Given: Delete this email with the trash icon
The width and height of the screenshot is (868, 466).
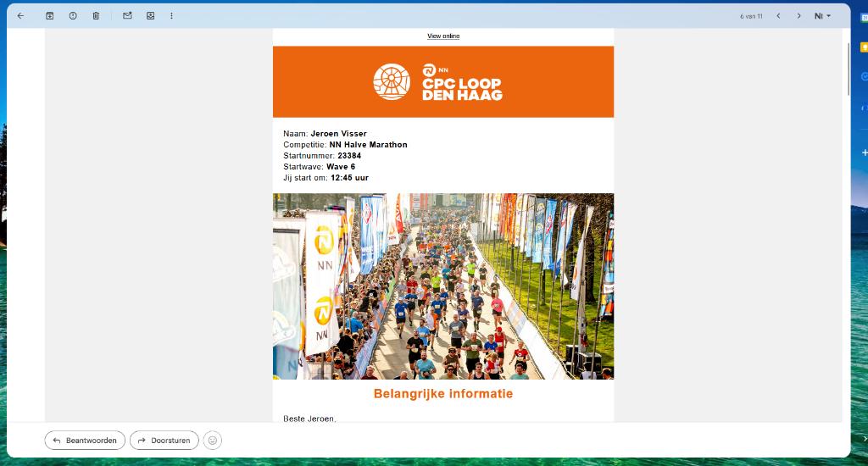Looking at the screenshot, I should point(96,16).
